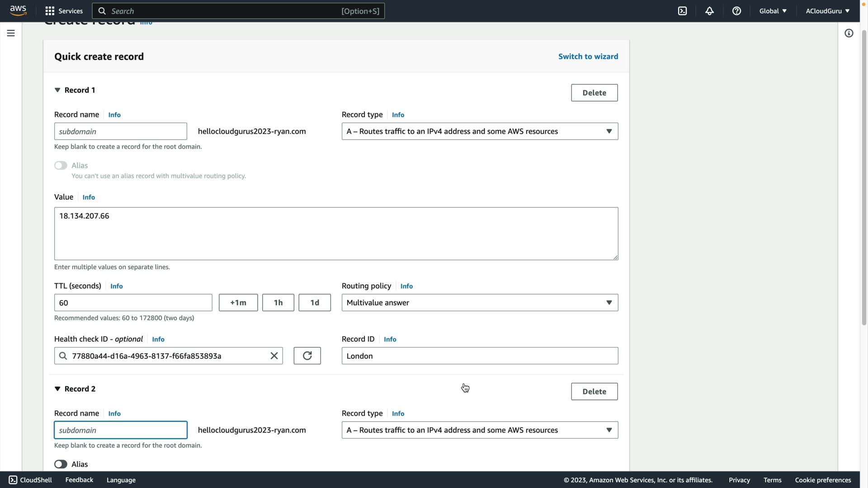Open Record 1 record type dropdown
Screen dimensions: 868x488
point(479,131)
